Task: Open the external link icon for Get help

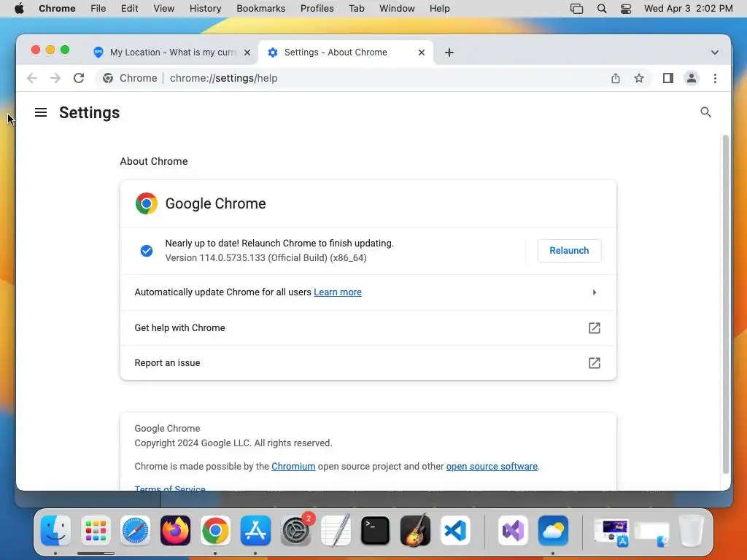Action: (x=594, y=327)
